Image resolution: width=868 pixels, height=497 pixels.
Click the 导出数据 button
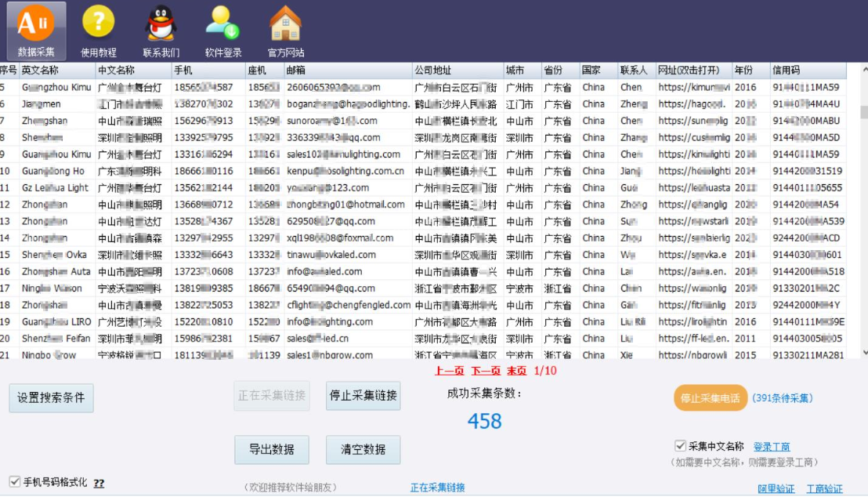coord(272,449)
